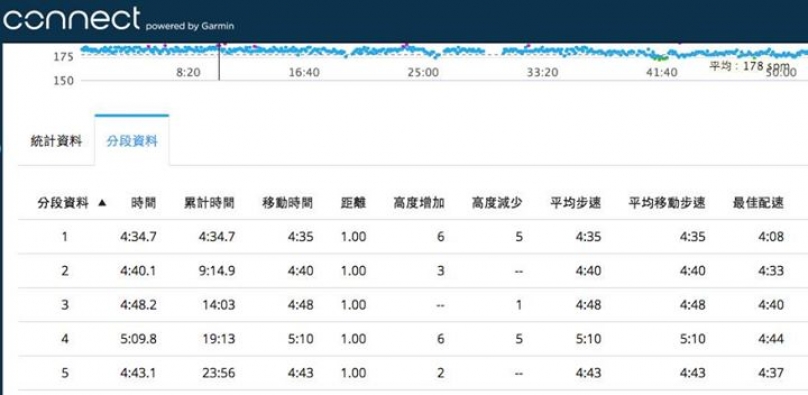Sort table by 累計時間 column header
This screenshot has height=395, width=808.
pos(210,203)
